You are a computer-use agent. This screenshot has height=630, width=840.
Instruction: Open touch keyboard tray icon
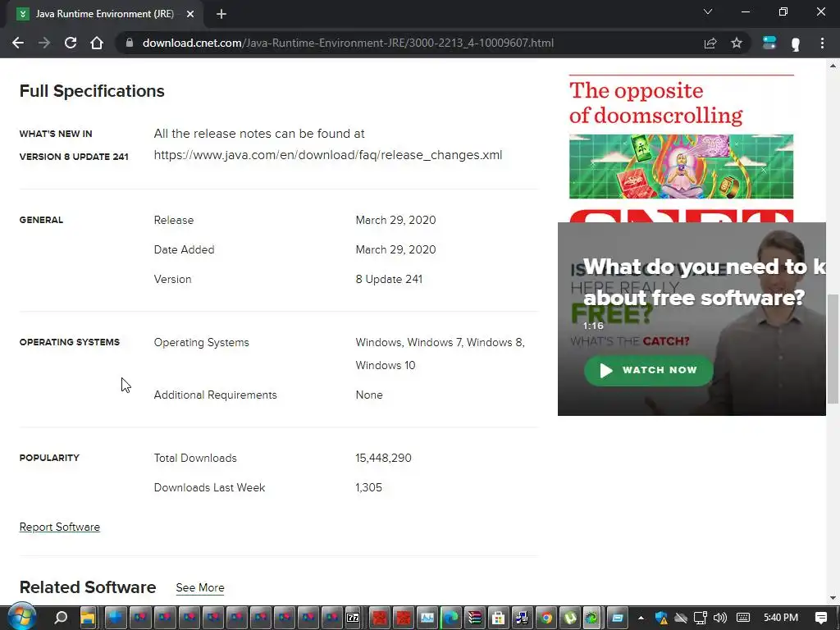(x=743, y=618)
